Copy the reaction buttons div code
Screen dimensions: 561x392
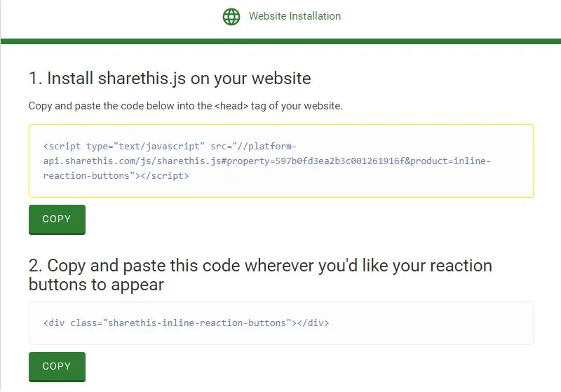click(57, 367)
